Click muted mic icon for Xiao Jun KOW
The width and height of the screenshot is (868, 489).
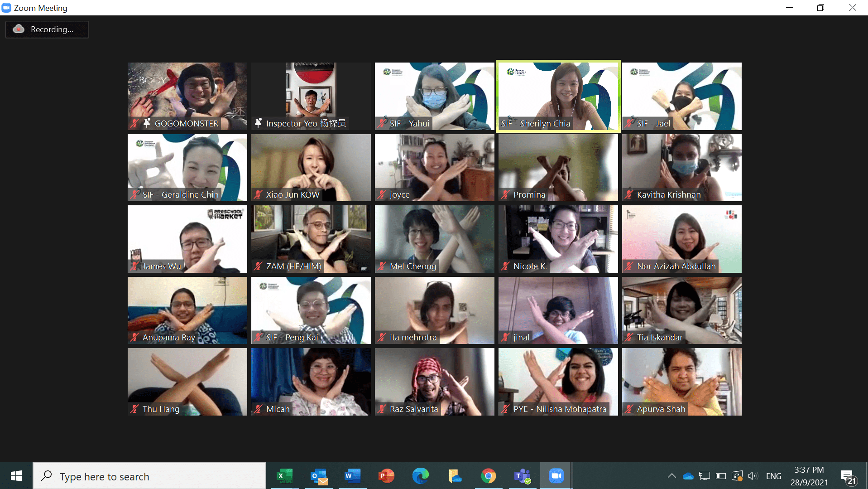click(x=258, y=194)
